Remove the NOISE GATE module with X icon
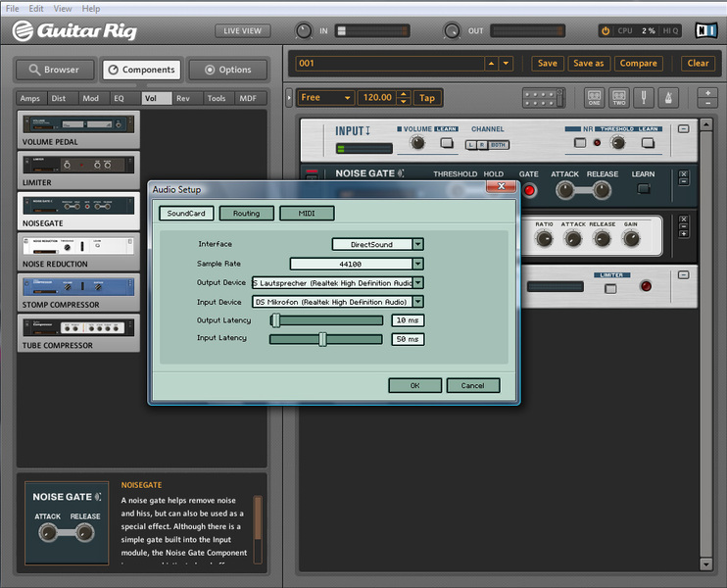The height and width of the screenshot is (588, 727). 684,173
